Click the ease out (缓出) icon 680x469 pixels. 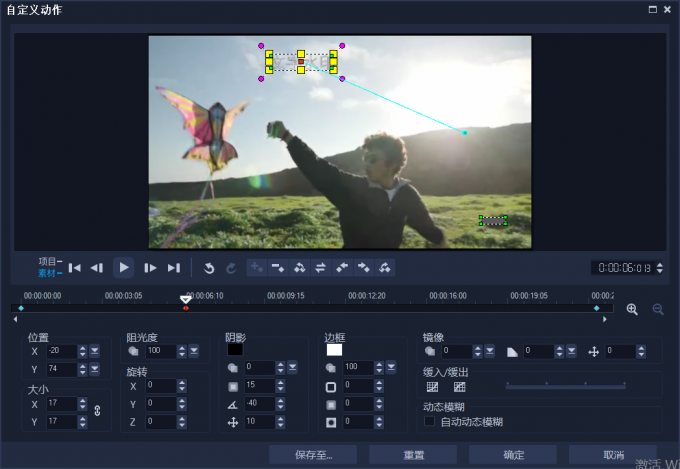pyautogui.click(x=459, y=387)
